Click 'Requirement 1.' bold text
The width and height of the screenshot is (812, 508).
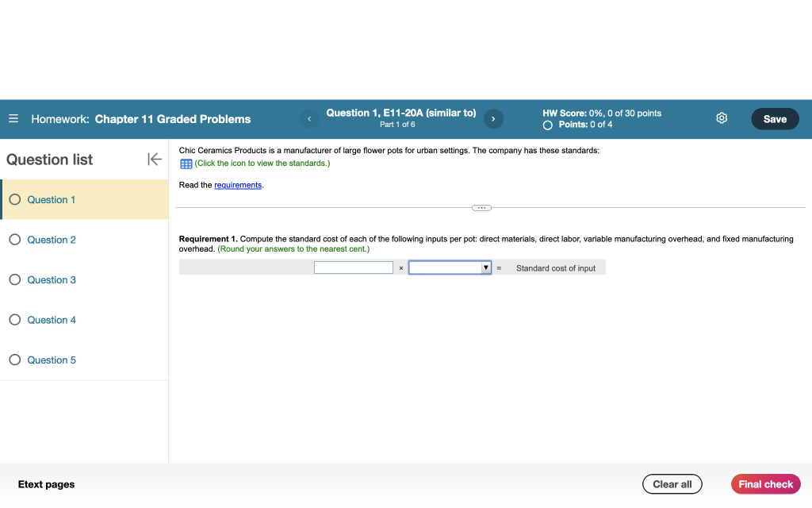coord(209,239)
